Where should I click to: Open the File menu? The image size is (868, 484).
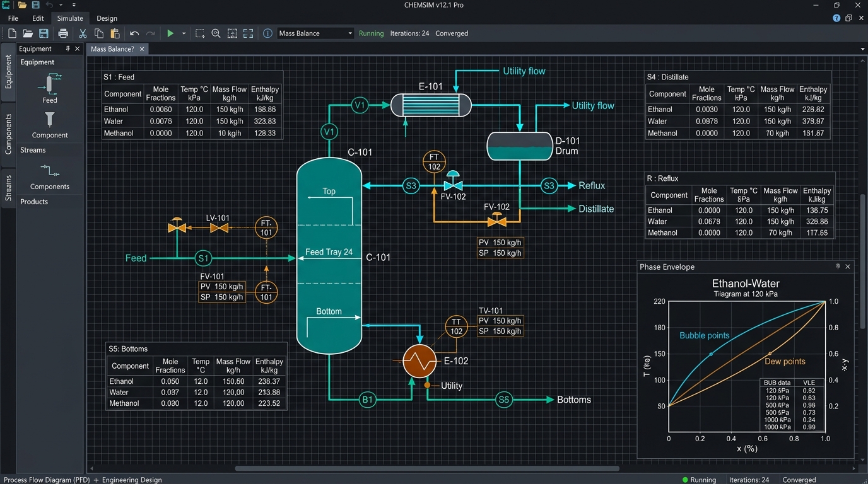(x=13, y=18)
